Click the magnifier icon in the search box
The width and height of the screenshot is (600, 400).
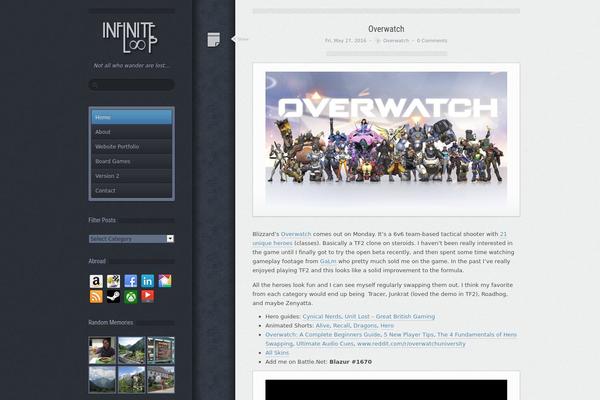coord(95,85)
